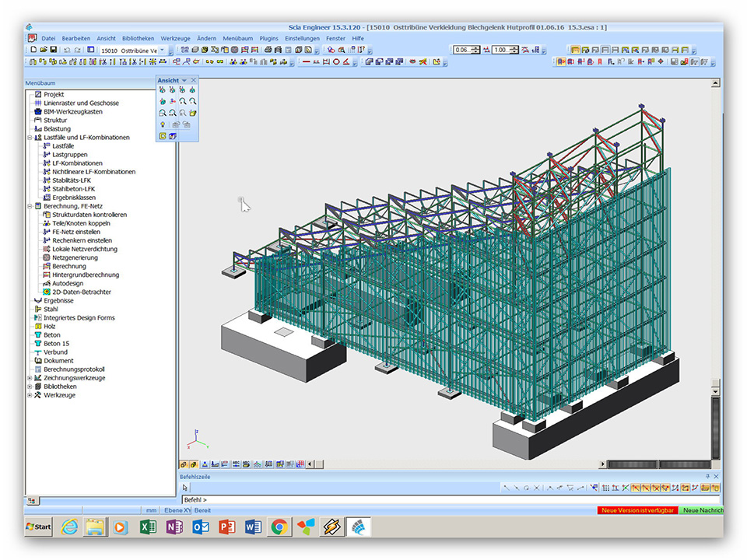Click the Open file folder icon

point(44,50)
